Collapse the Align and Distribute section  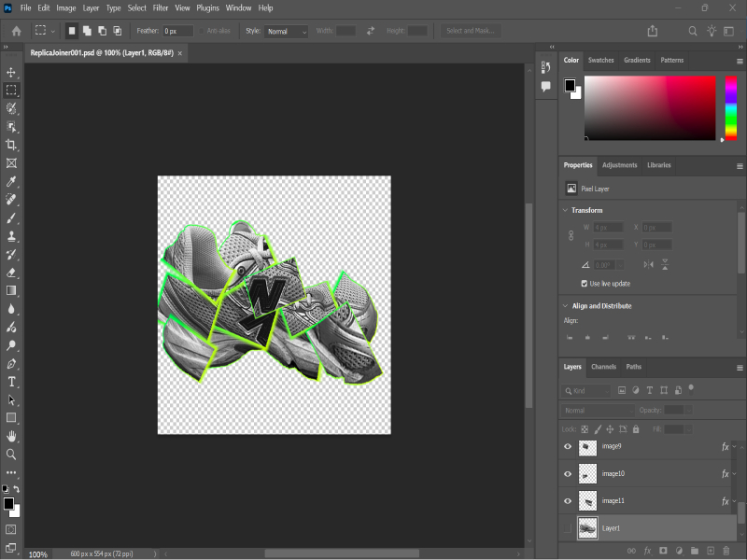[566, 305]
